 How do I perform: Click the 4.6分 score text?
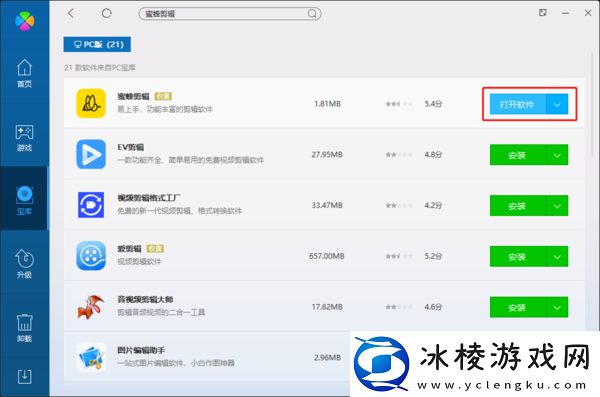pos(433,307)
